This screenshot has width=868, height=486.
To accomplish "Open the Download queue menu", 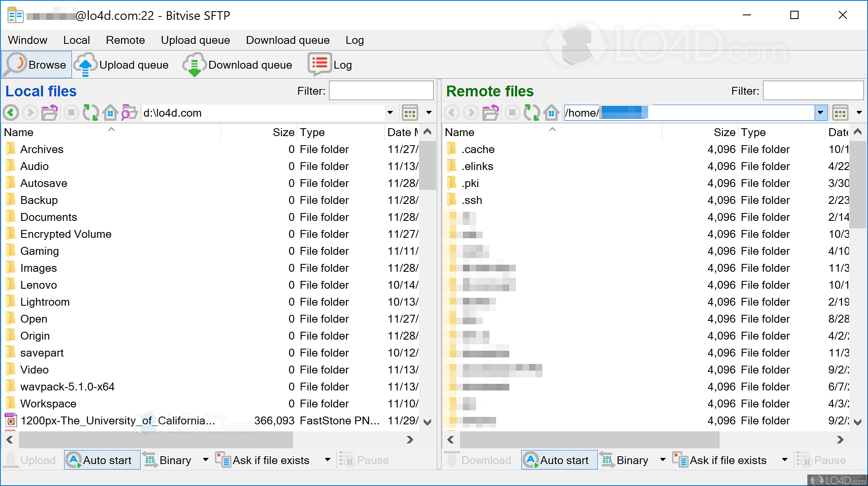I will [x=288, y=40].
